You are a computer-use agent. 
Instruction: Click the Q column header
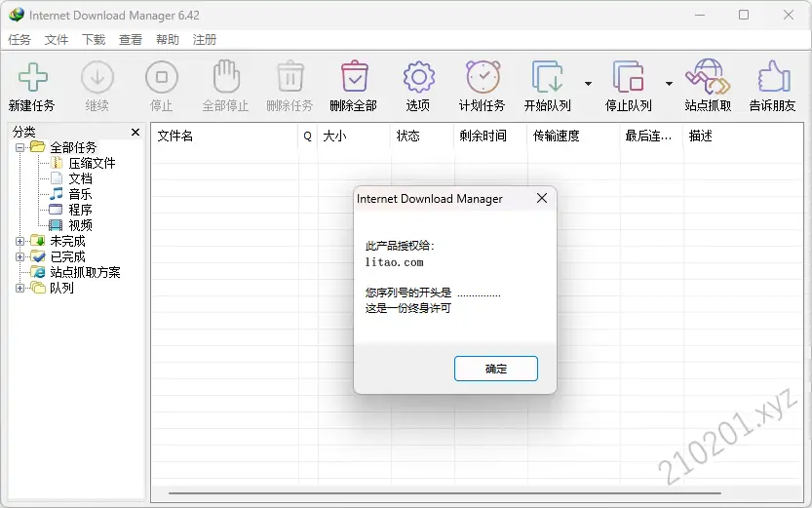tap(308, 137)
